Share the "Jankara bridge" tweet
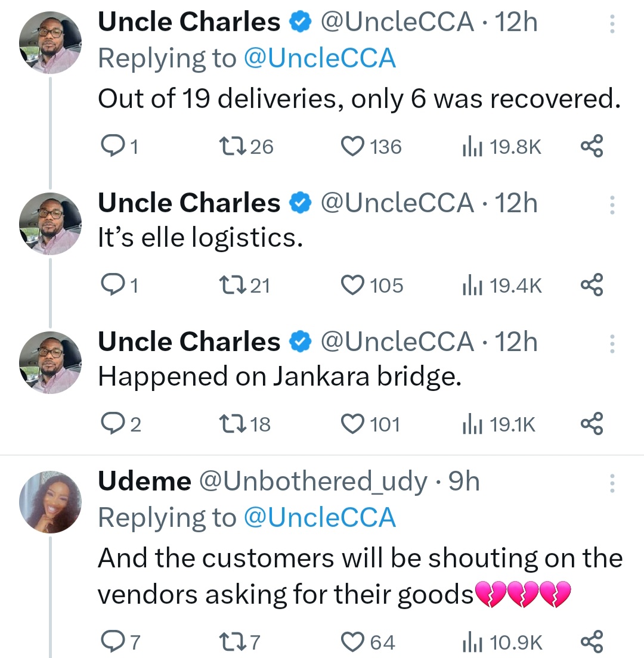The height and width of the screenshot is (658, 644). click(x=592, y=424)
